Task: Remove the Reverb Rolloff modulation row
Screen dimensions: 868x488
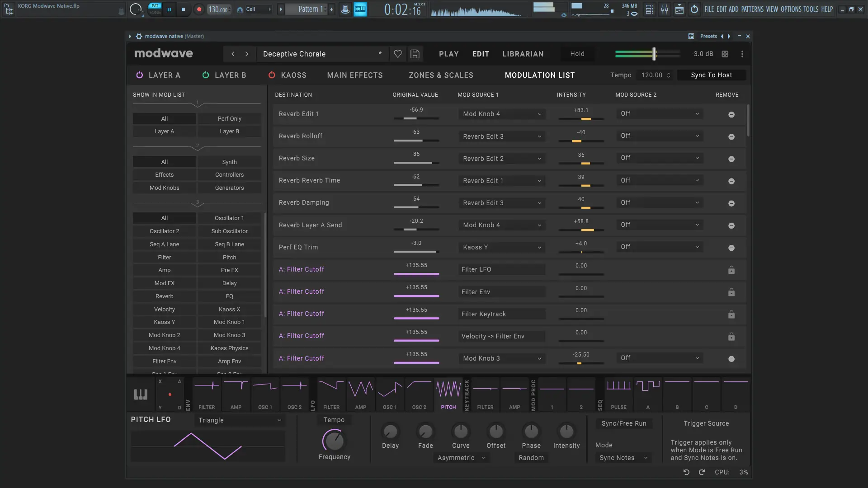Action: (731, 136)
